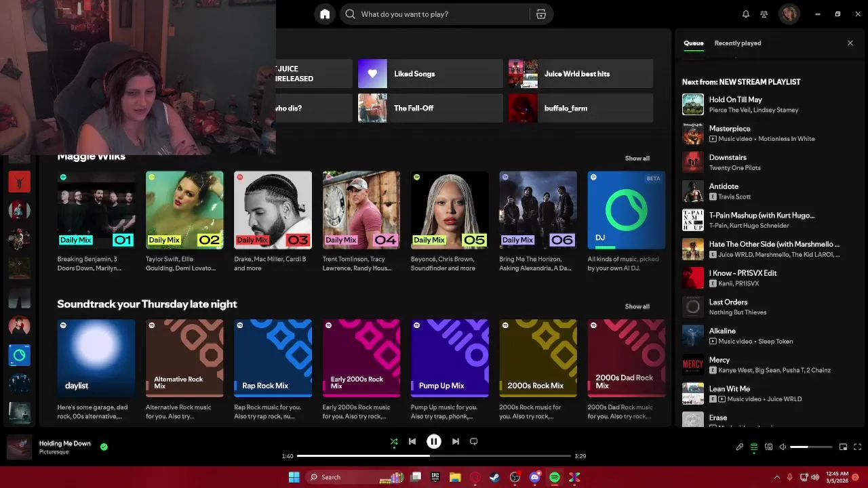Open the now playing album cover
This screenshot has height=488, width=868.
pyautogui.click(x=19, y=447)
